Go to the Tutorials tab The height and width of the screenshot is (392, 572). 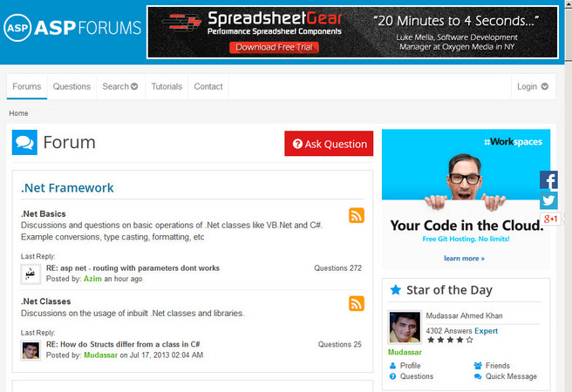coord(167,87)
